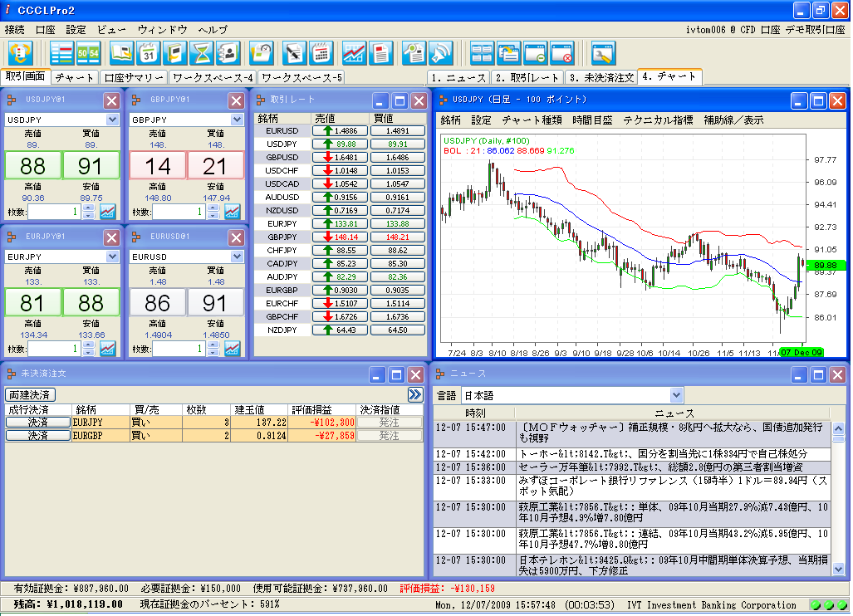This screenshot has height=616, width=853.
Task: Click USDJPY sell price 88 button
Action: pyautogui.click(x=32, y=166)
